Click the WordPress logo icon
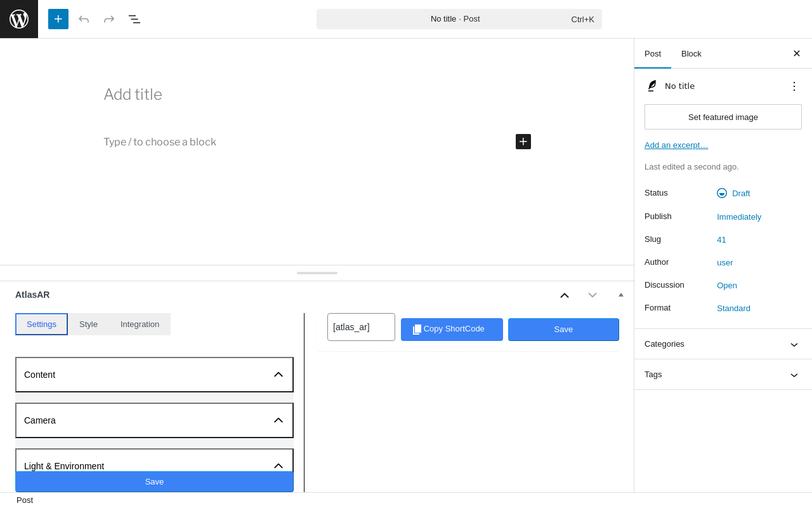This screenshot has width=812, height=508. click(x=19, y=19)
